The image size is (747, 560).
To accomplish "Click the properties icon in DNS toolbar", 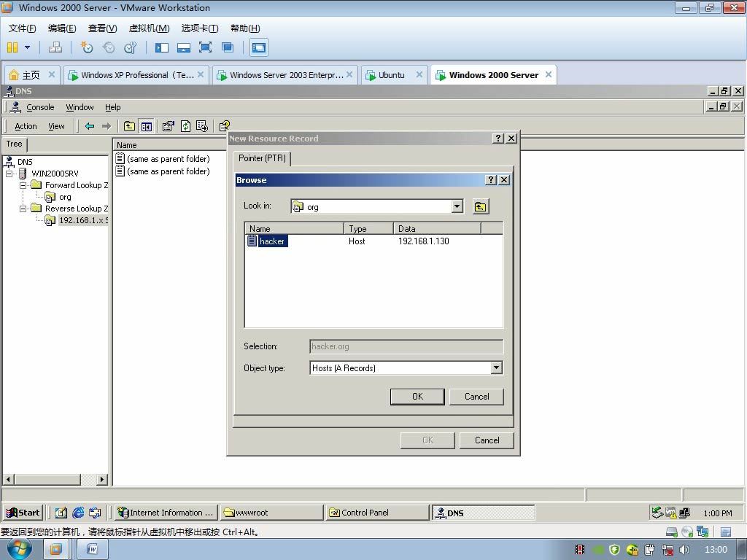I will [x=168, y=126].
